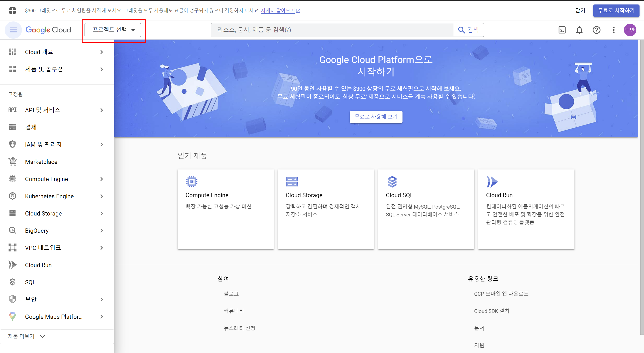Open Cloud Shell terminal icon
644x353 pixels.
click(562, 30)
